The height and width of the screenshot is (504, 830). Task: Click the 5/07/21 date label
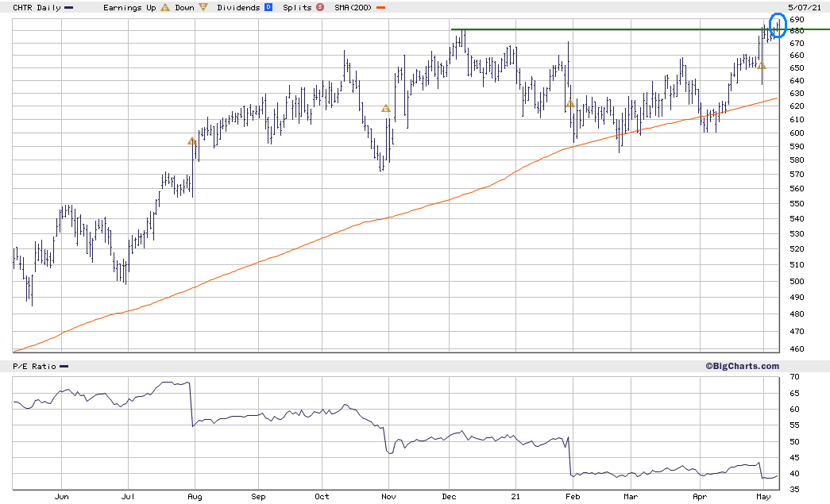(805, 7)
